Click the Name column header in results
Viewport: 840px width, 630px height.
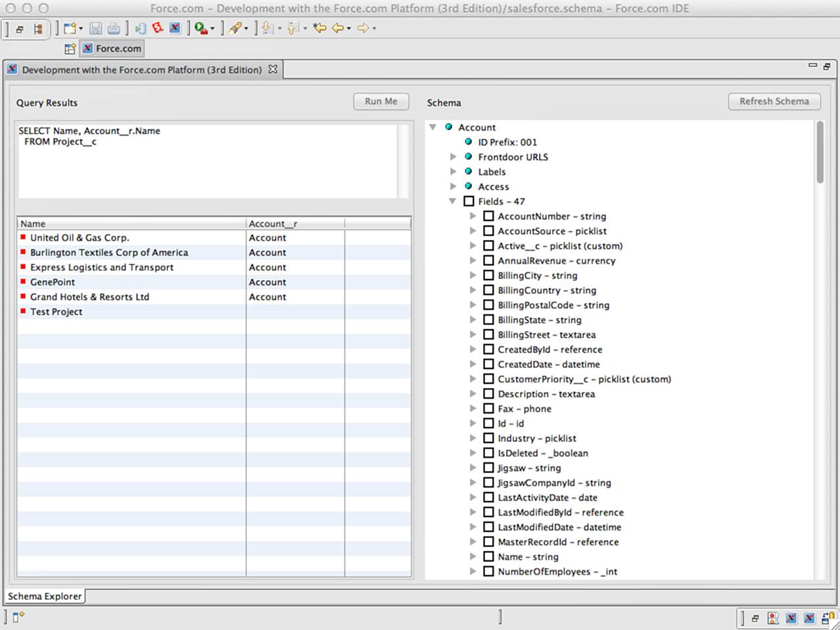coord(131,224)
